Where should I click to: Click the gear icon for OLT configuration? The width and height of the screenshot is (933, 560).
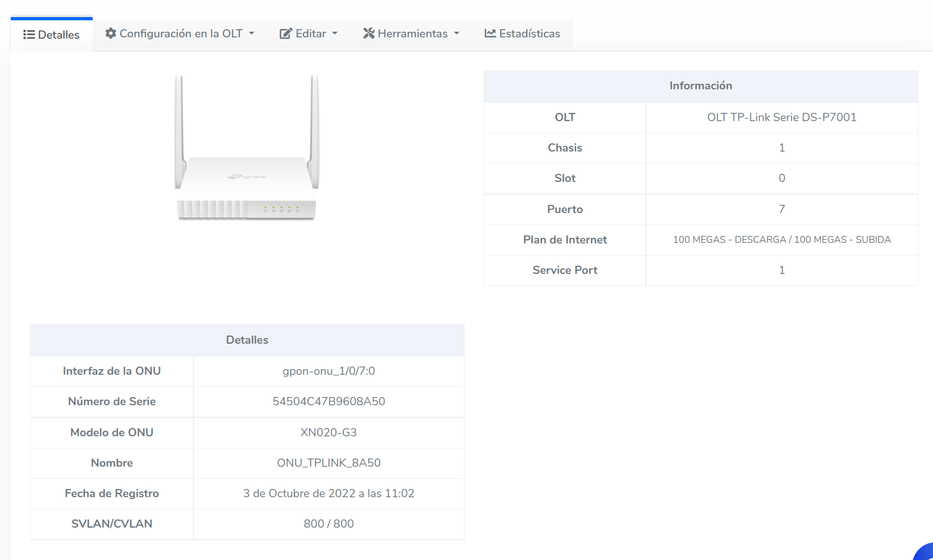click(x=110, y=34)
